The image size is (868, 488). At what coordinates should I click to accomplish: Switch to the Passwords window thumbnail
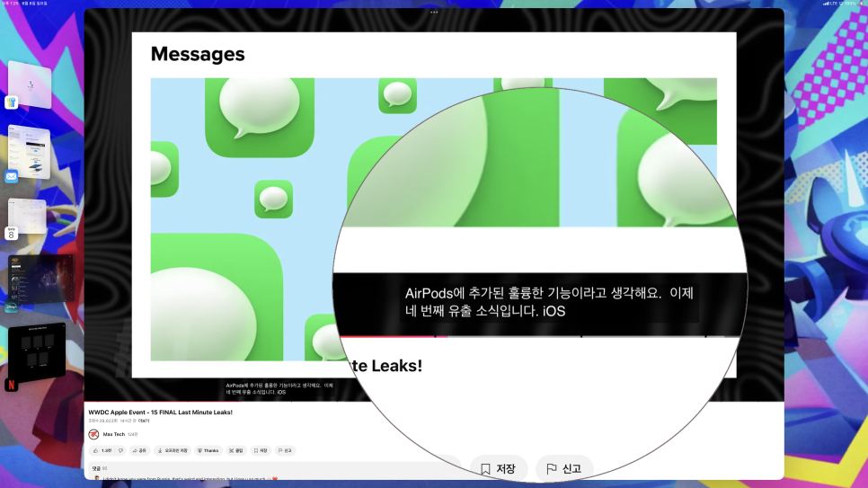30,84
